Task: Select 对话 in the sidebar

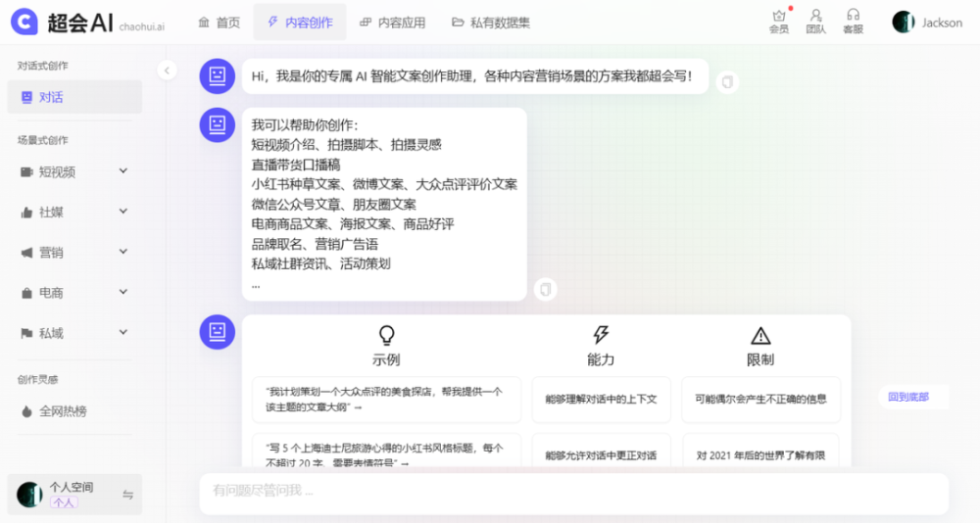Action: pyautogui.click(x=74, y=97)
